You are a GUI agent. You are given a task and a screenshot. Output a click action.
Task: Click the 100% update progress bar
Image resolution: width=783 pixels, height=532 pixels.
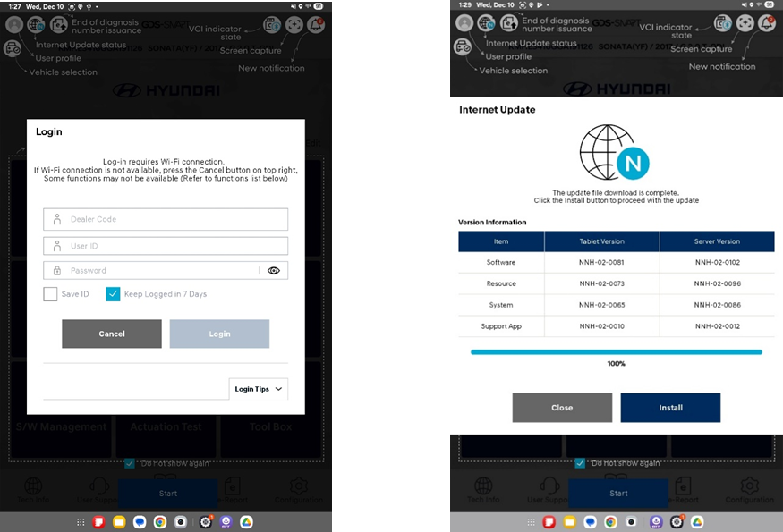pyautogui.click(x=617, y=352)
